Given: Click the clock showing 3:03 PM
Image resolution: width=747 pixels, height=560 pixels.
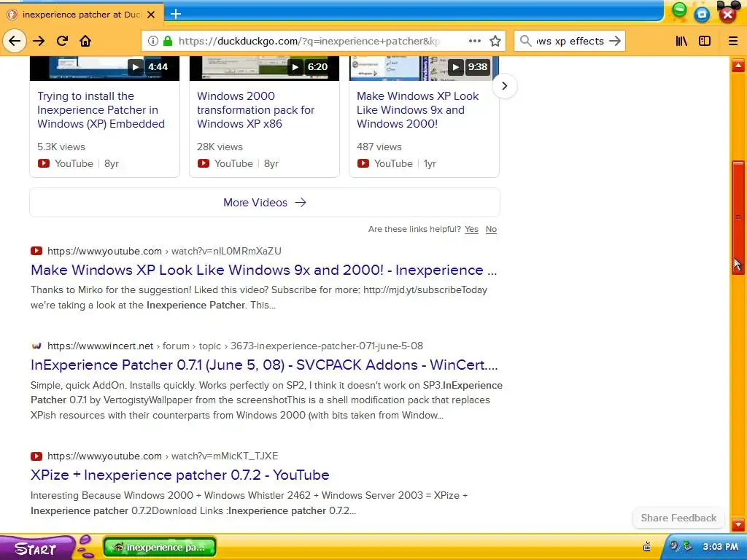Looking at the screenshot, I should coord(720,547).
